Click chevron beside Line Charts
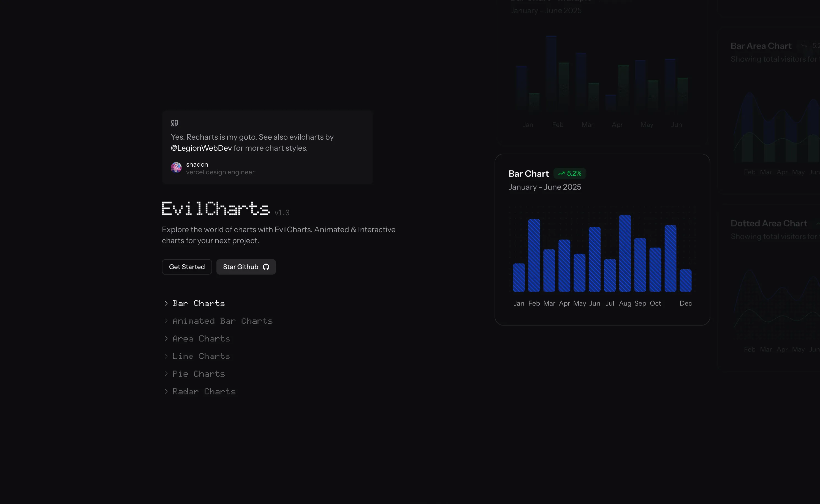The image size is (820, 504). click(166, 356)
